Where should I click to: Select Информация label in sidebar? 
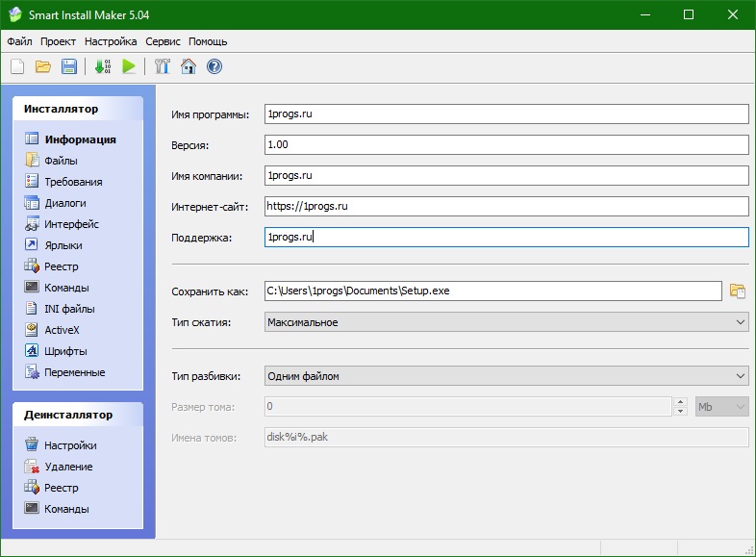click(81, 139)
